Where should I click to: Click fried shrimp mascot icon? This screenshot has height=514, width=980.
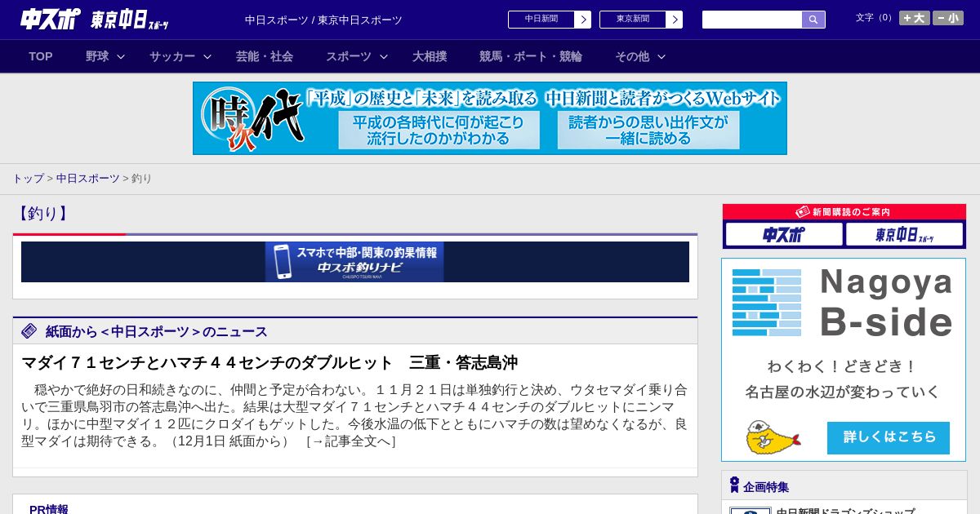[x=773, y=437]
